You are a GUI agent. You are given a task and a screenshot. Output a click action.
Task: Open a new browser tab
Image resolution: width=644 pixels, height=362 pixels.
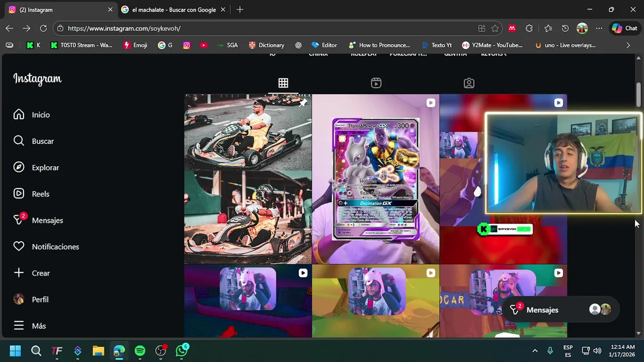click(240, 10)
